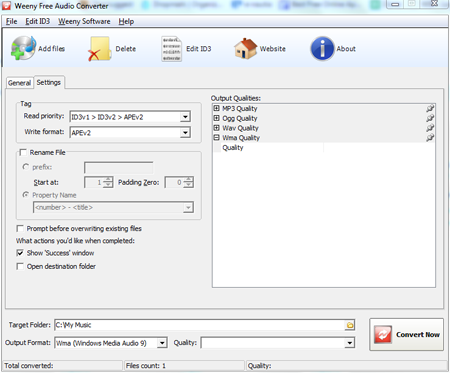Open the Edit ID3 tag editor icon
Image resolution: width=450 pixels, height=373 pixels.
[x=171, y=49]
